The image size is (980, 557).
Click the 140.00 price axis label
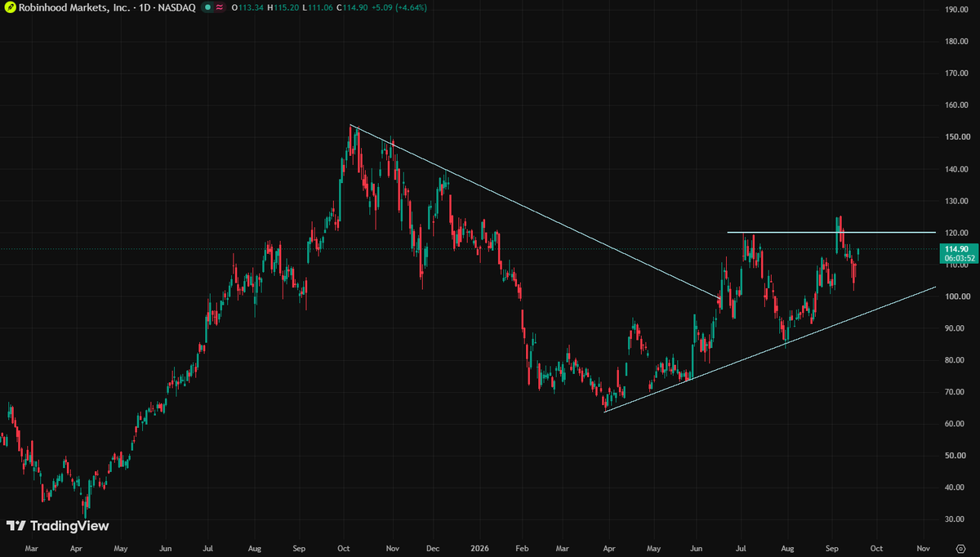pyautogui.click(x=956, y=169)
